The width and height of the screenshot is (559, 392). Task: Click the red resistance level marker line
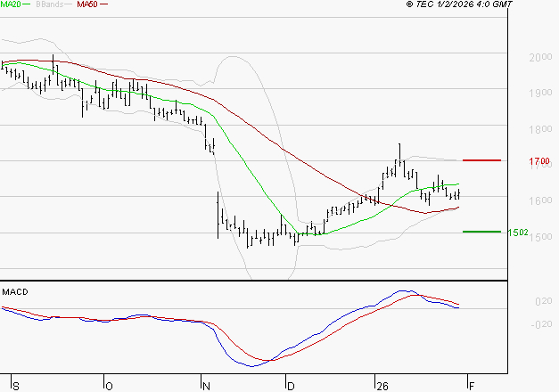point(481,160)
